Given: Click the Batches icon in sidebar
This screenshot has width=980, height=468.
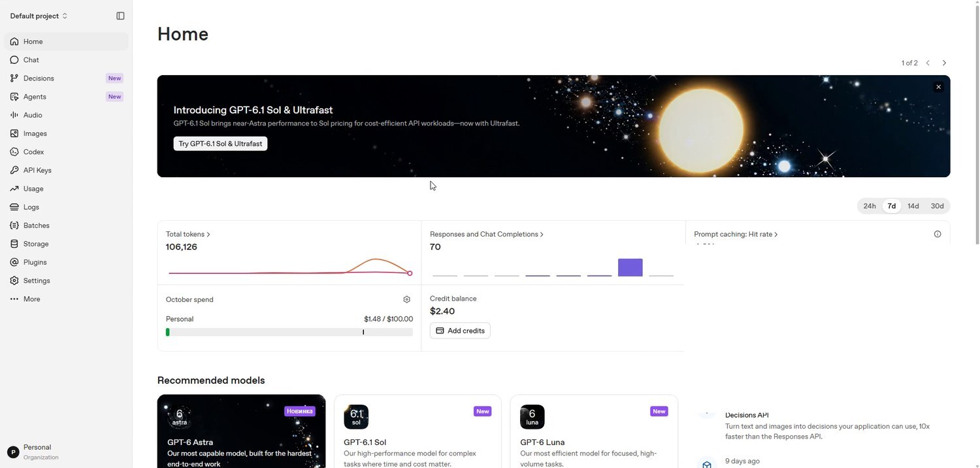Looking at the screenshot, I should pyautogui.click(x=14, y=225).
